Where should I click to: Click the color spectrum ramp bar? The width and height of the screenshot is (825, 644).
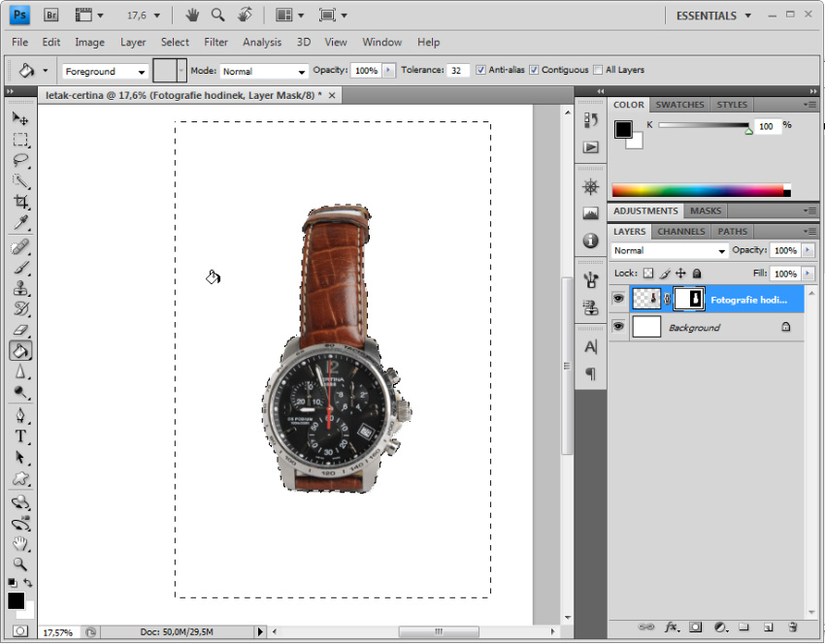701,191
